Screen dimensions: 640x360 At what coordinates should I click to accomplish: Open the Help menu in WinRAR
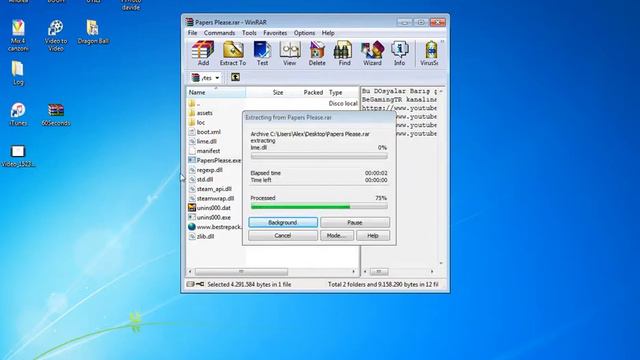[328, 33]
